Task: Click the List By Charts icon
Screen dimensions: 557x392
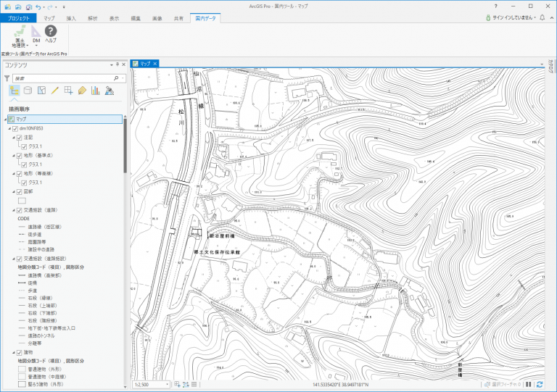Action: click(x=96, y=91)
